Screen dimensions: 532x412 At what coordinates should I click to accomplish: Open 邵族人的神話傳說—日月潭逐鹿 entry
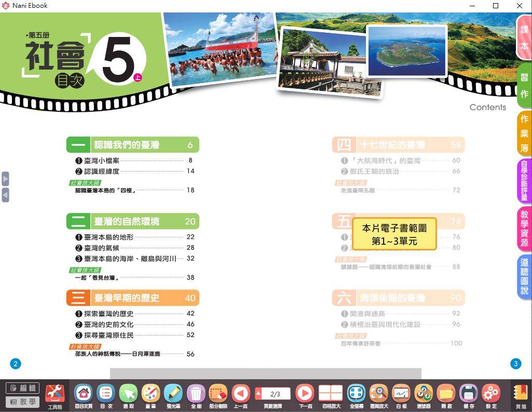tap(134, 354)
